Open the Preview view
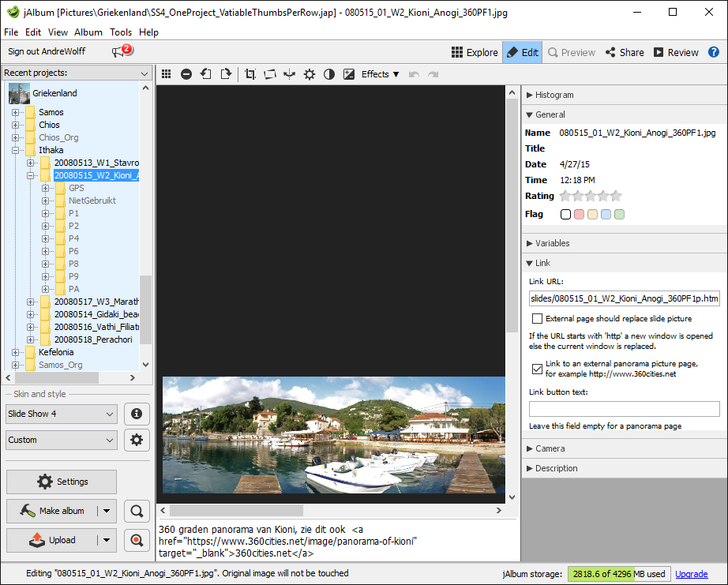The height and width of the screenshot is (585, 728). pos(572,52)
